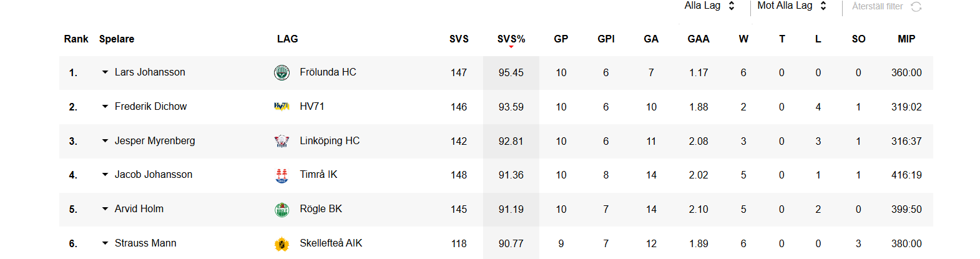Expand Strauss Mann row arrow
The width and height of the screenshot is (980, 259).
(105, 243)
